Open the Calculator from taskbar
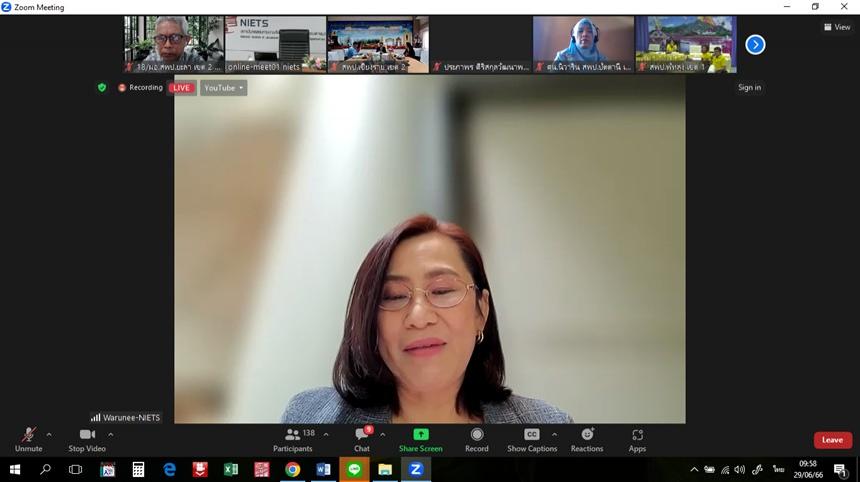 point(138,469)
